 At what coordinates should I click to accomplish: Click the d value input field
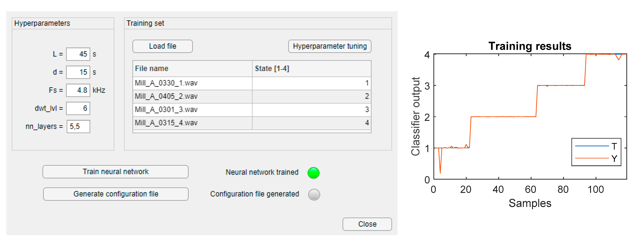pos(78,72)
